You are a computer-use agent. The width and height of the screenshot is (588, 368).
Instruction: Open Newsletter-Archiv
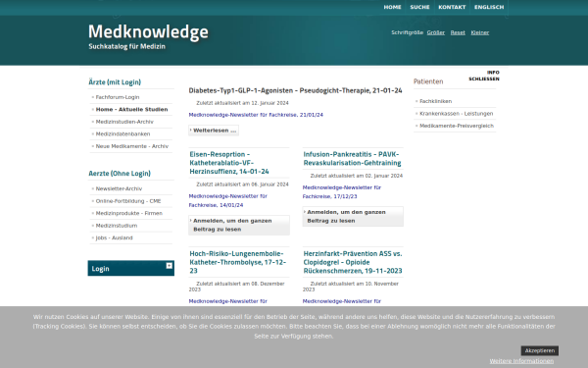pos(119,188)
